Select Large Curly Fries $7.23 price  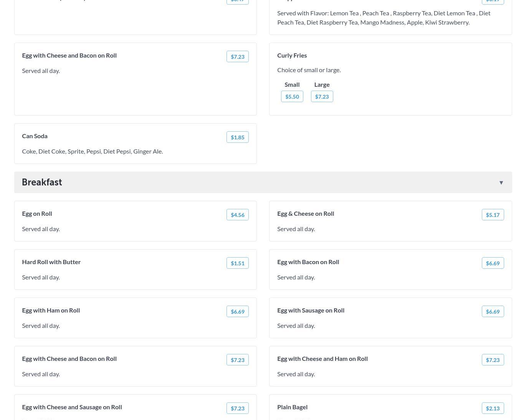[x=322, y=97]
